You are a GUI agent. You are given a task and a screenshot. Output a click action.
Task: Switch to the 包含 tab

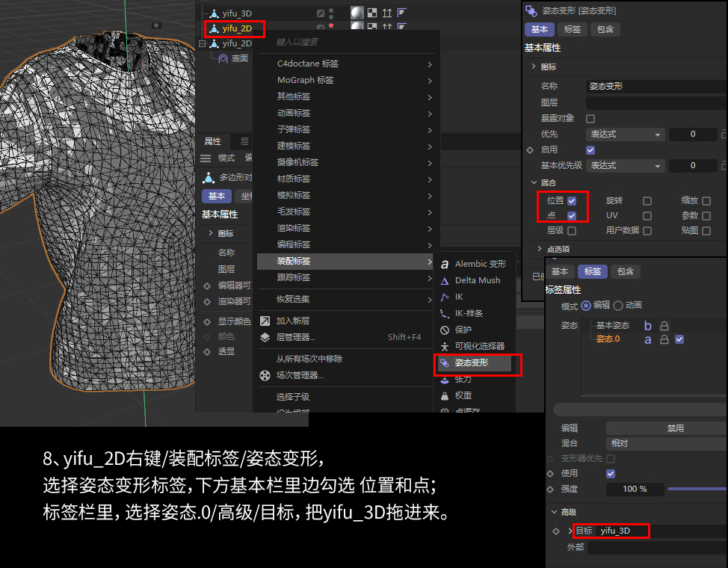pos(605,29)
